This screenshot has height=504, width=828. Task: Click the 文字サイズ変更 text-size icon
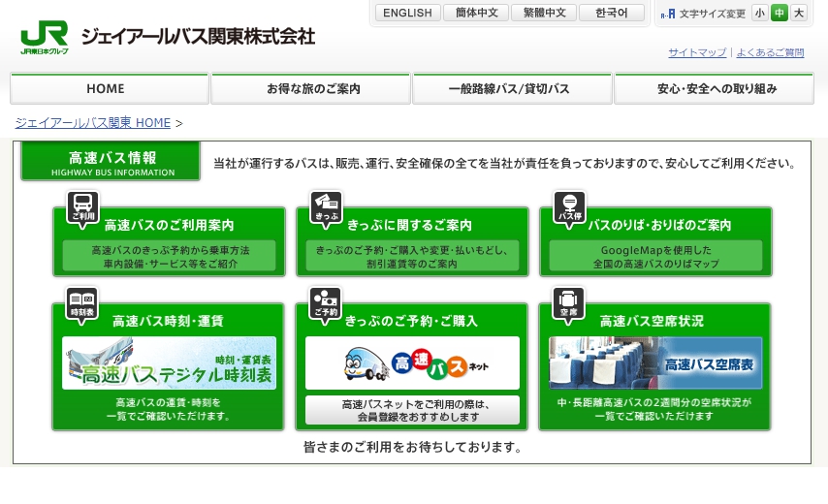(668, 14)
